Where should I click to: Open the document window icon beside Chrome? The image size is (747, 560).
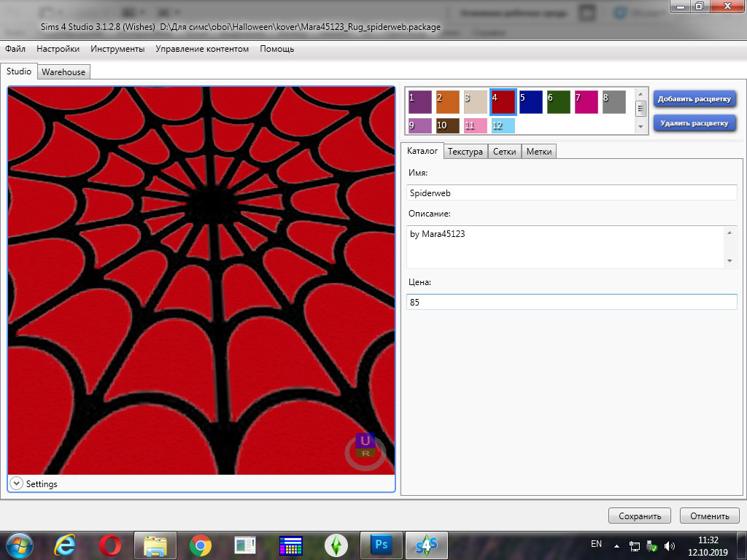click(x=246, y=545)
